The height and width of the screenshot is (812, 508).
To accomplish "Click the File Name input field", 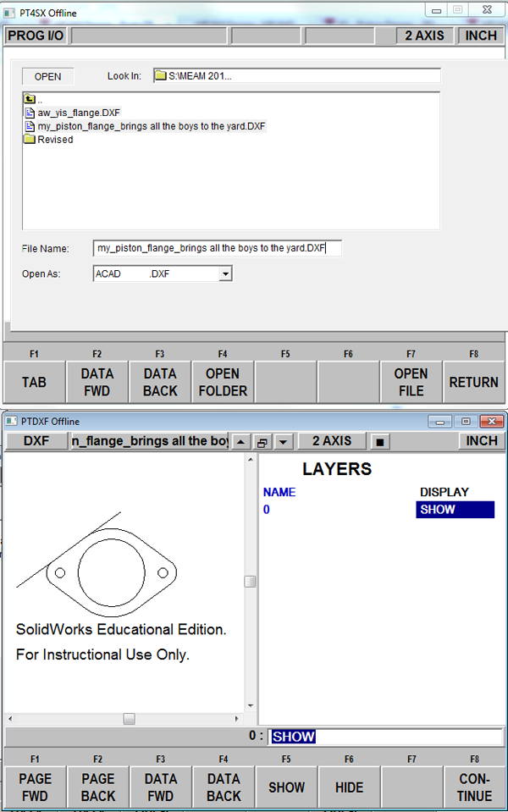I will click(x=217, y=248).
